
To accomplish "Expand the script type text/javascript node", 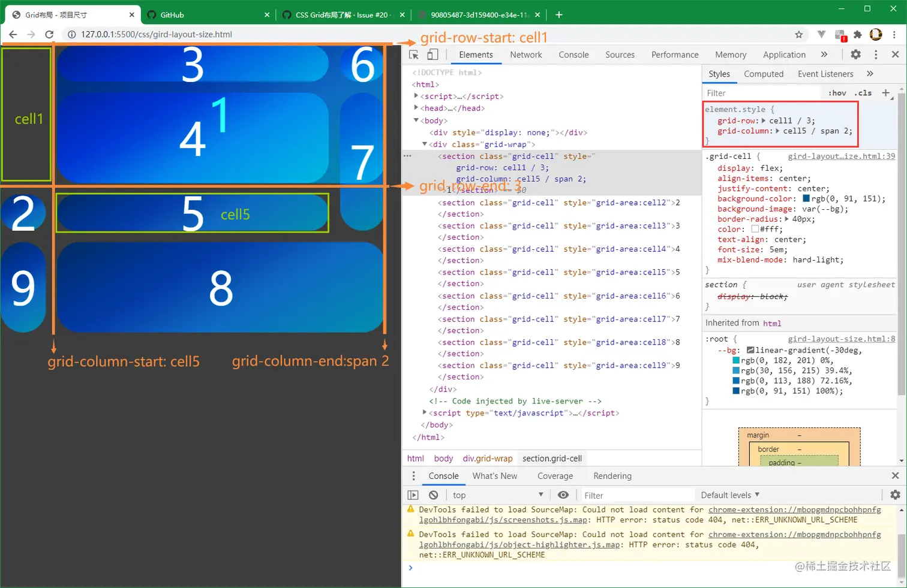I will [x=425, y=412].
